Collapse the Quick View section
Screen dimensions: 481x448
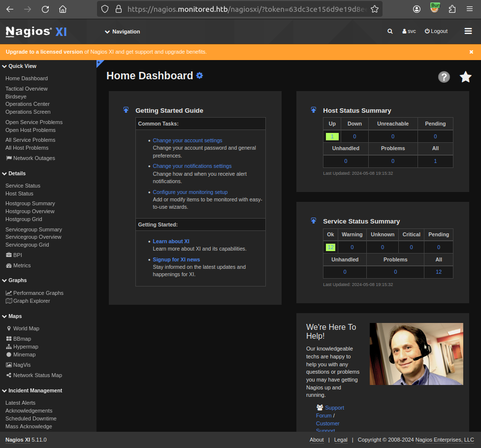coord(19,66)
